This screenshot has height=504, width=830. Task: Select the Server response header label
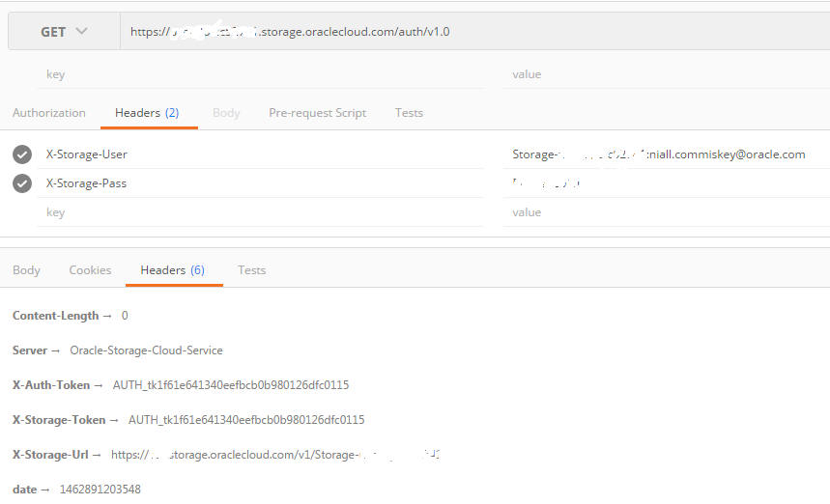30,350
